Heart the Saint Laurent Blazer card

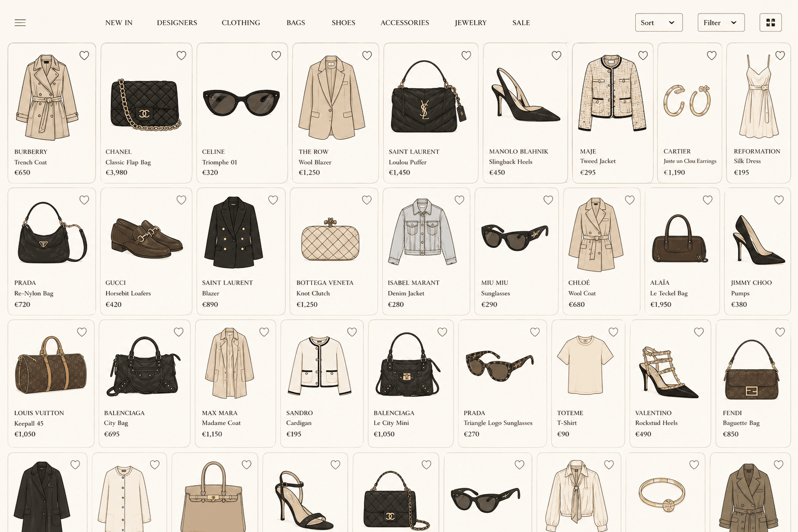pyautogui.click(x=273, y=200)
